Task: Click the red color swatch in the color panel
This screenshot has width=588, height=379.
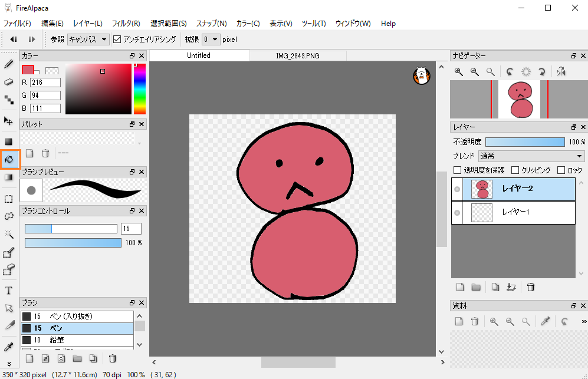Action: (x=28, y=69)
